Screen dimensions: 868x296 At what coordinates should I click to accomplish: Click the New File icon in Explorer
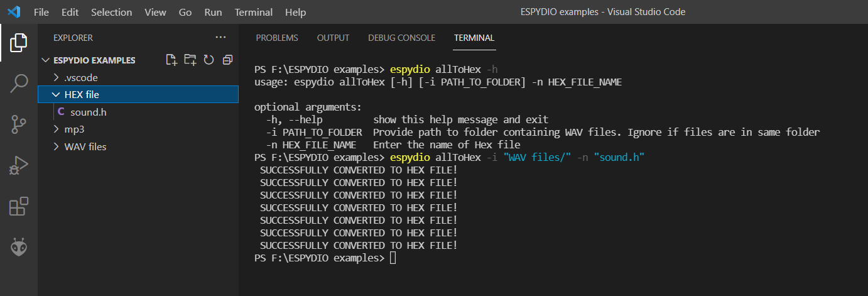[171, 60]
